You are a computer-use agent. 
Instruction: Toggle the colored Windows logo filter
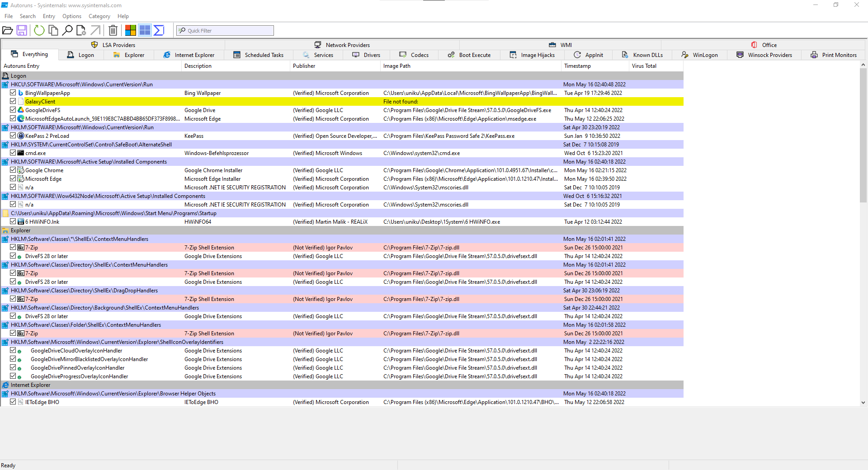(131, 30)
